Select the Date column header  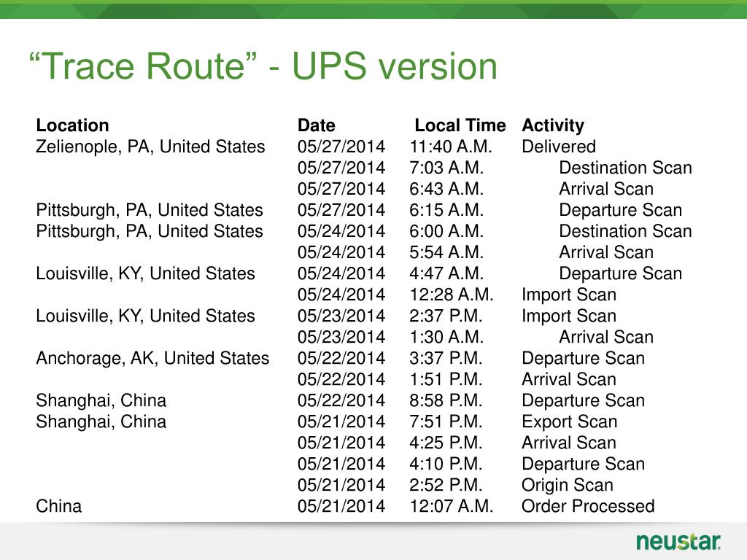(x=317, y=125)
